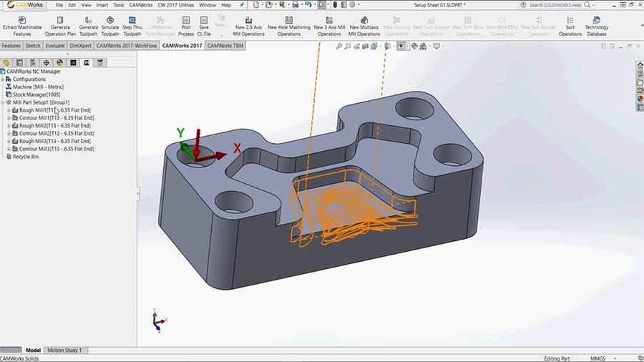Click the Undo icon
Image resolution: width=644 pixels, height=362 pixels.
308,5
